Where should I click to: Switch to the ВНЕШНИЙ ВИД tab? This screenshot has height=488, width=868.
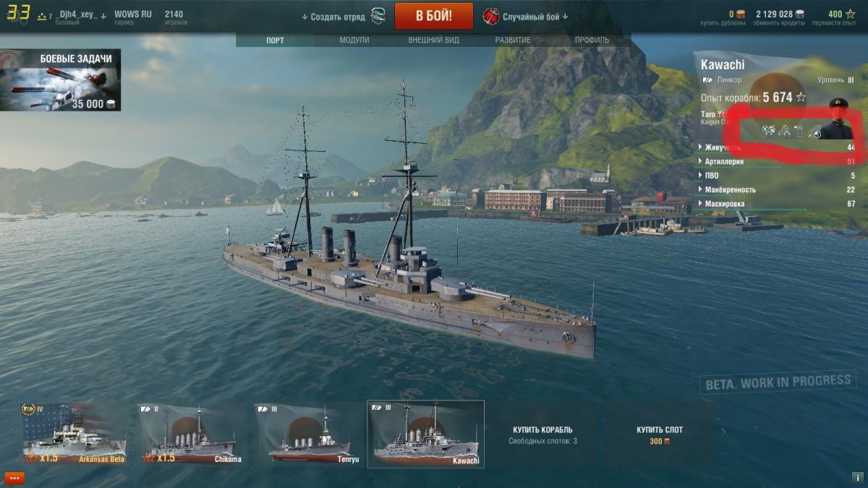[433, 40]
